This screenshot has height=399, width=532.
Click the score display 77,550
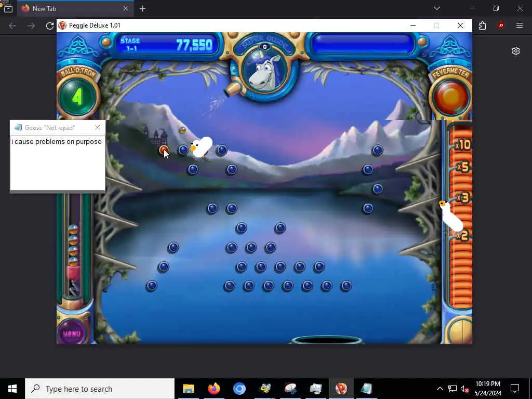click(194, 45)
